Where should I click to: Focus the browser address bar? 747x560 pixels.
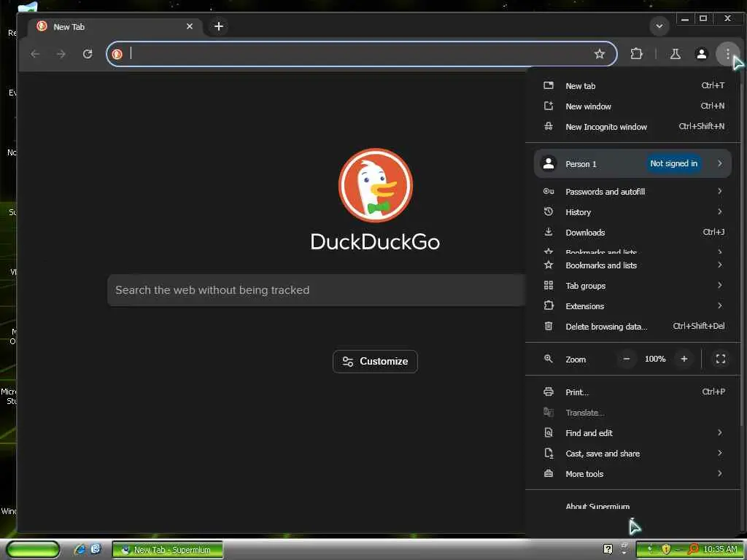pyautogui.click(x=361, y=54)
